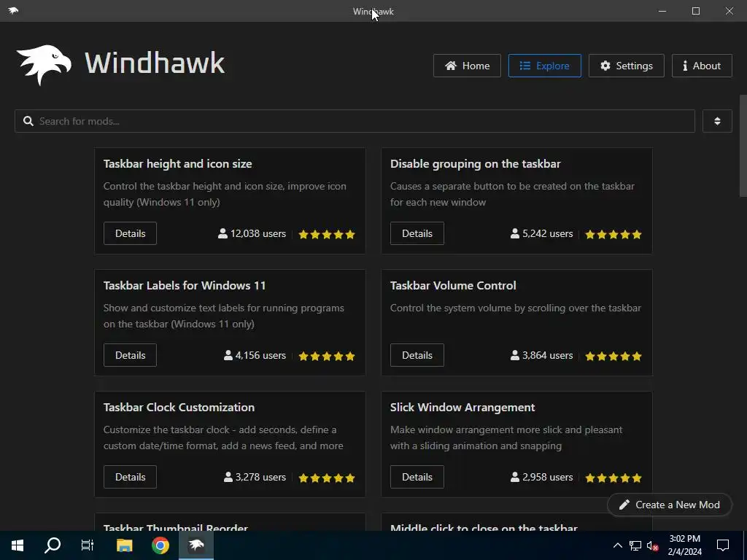Viewport: 747px width, 560px height.
Task: Open the taskbar clock showing 3:02 PM
Action: tap(684, 545)
